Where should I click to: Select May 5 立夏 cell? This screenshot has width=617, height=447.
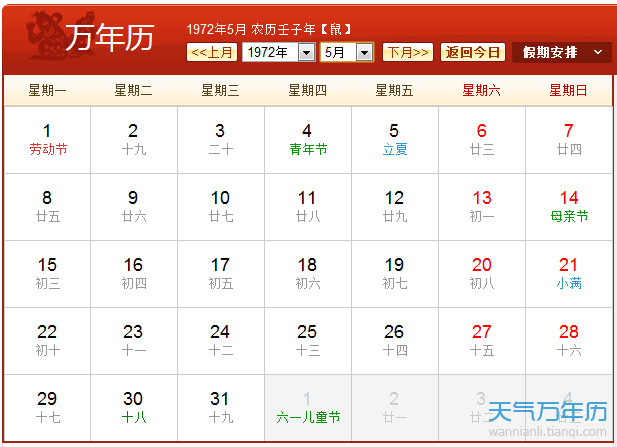[x=395, y=140]
